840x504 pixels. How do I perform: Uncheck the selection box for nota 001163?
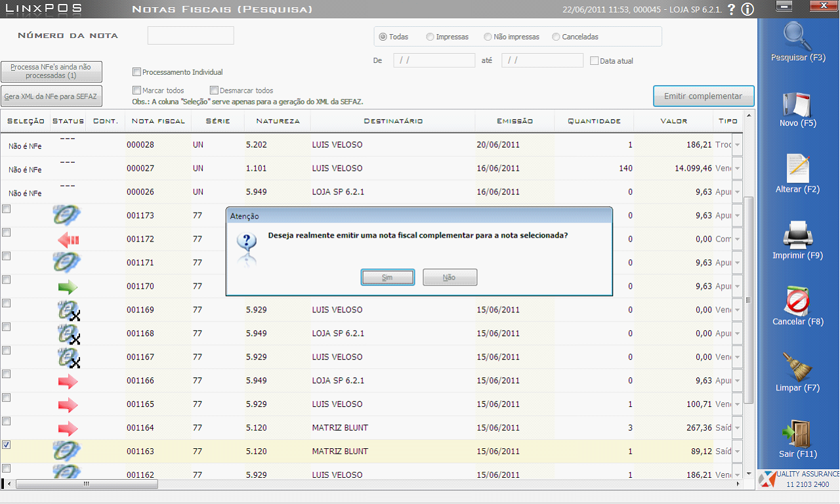coord(7,445)
